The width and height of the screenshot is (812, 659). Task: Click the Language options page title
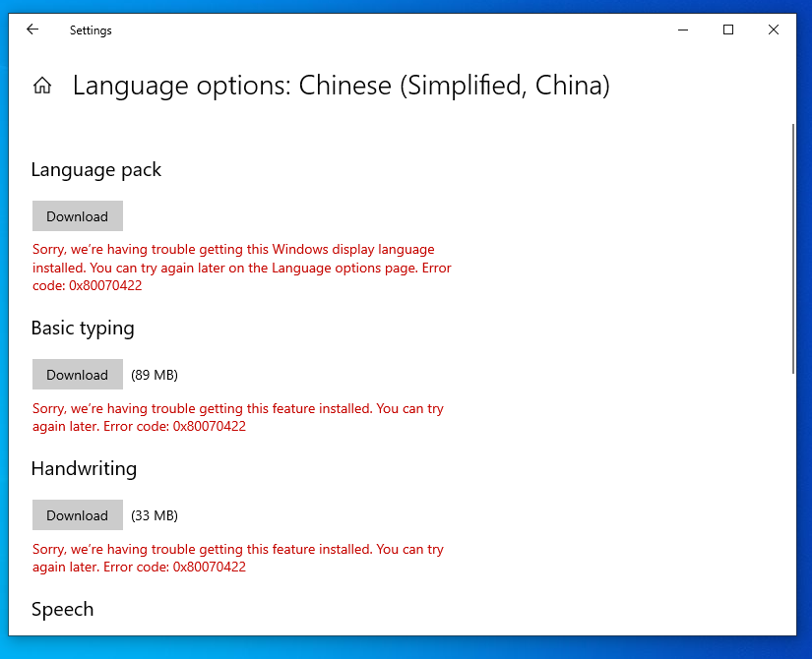341,87
